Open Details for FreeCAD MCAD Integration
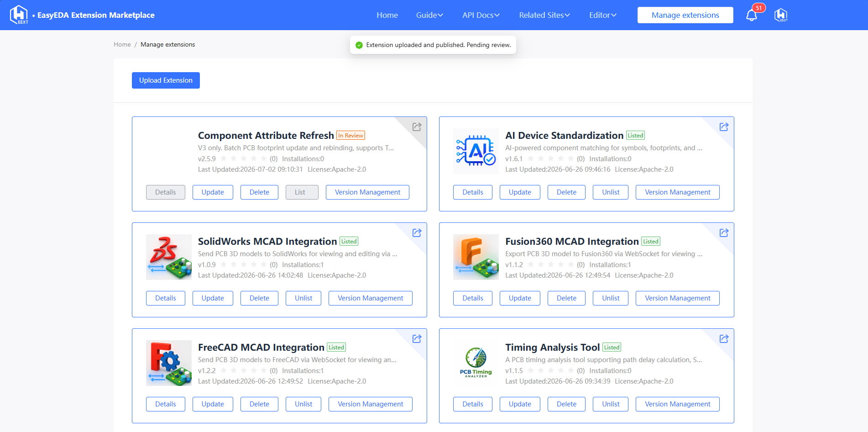Viewport: 868px width, 432px height. click(166, 404)
